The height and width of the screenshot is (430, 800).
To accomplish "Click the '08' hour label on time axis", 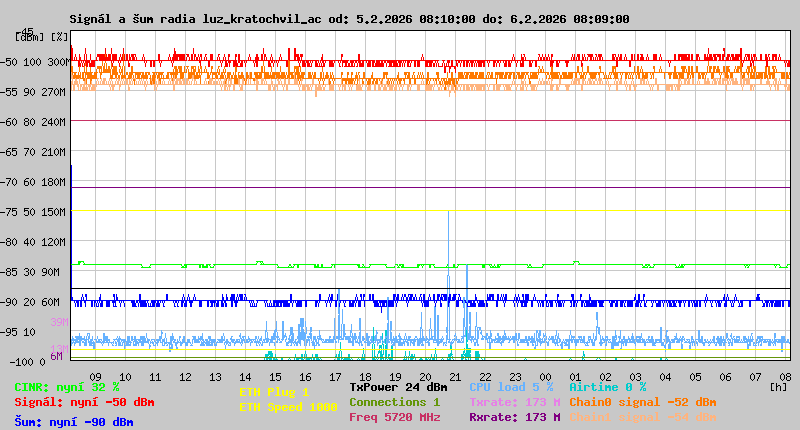I will 785,377.
